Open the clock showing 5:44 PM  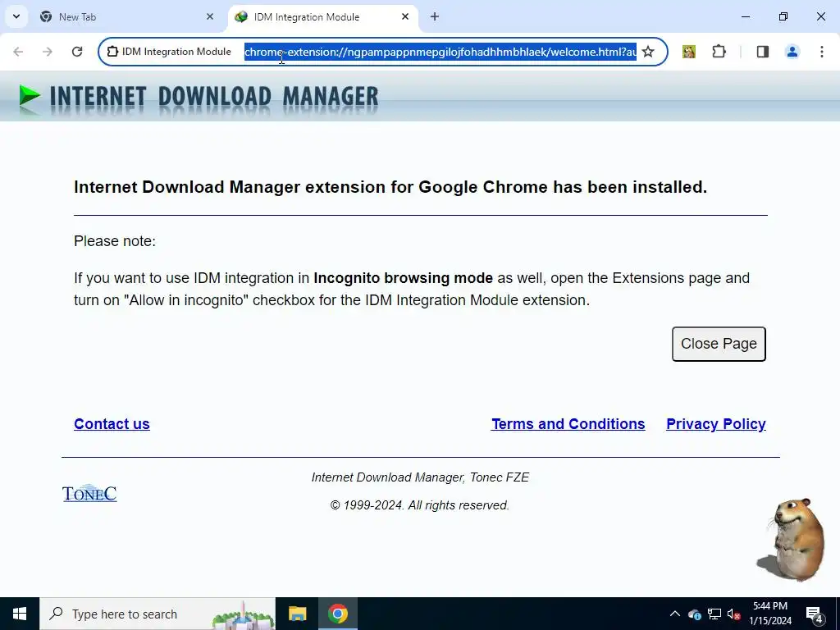[x=770, y=614]
